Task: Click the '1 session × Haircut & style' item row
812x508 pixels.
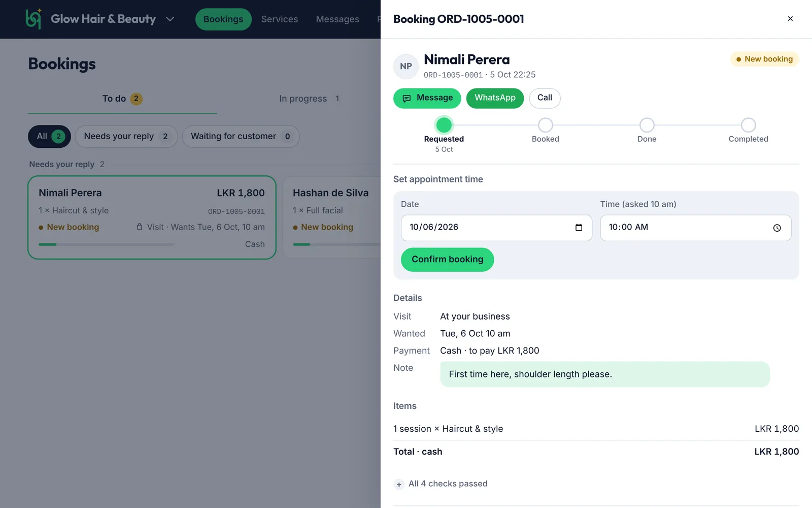Action: tap(596, 429)
